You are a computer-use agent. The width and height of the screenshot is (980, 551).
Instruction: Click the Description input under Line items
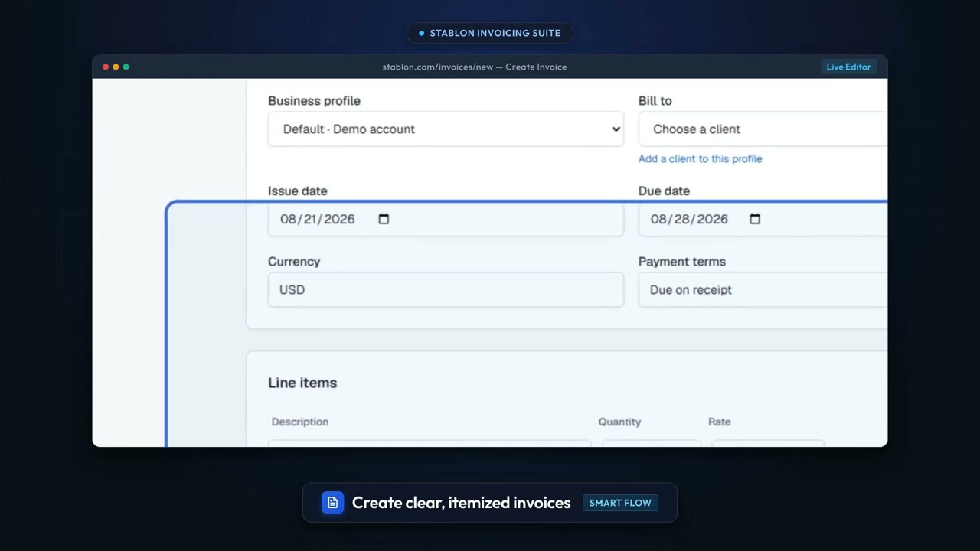[430, 443]
